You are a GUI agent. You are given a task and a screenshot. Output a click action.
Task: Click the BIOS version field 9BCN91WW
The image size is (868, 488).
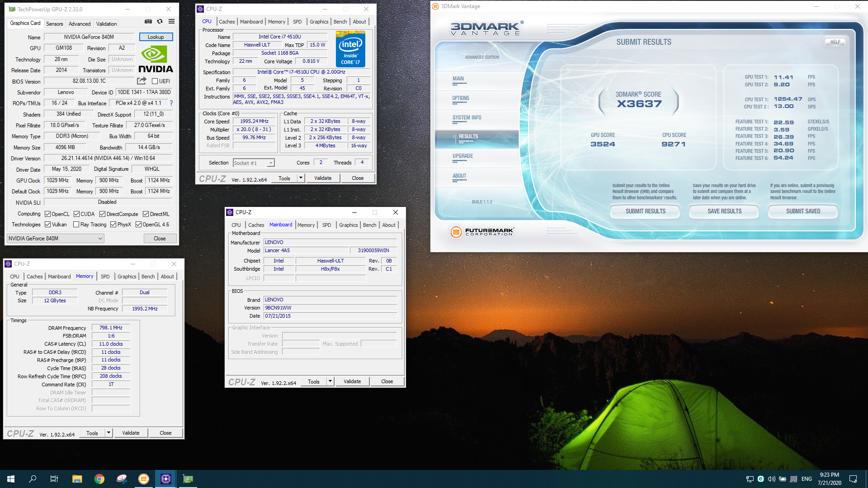[x=330, y=308]
